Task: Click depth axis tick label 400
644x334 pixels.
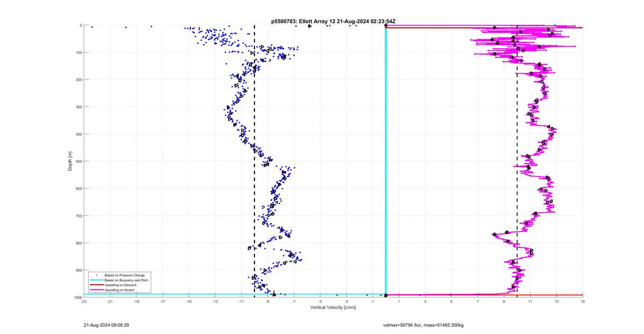Action: click(78, 134)
